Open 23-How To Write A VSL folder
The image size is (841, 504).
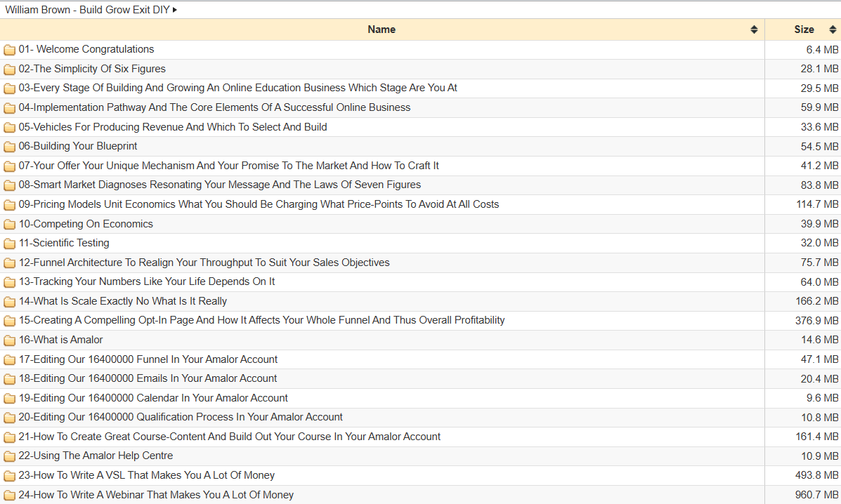146,475
